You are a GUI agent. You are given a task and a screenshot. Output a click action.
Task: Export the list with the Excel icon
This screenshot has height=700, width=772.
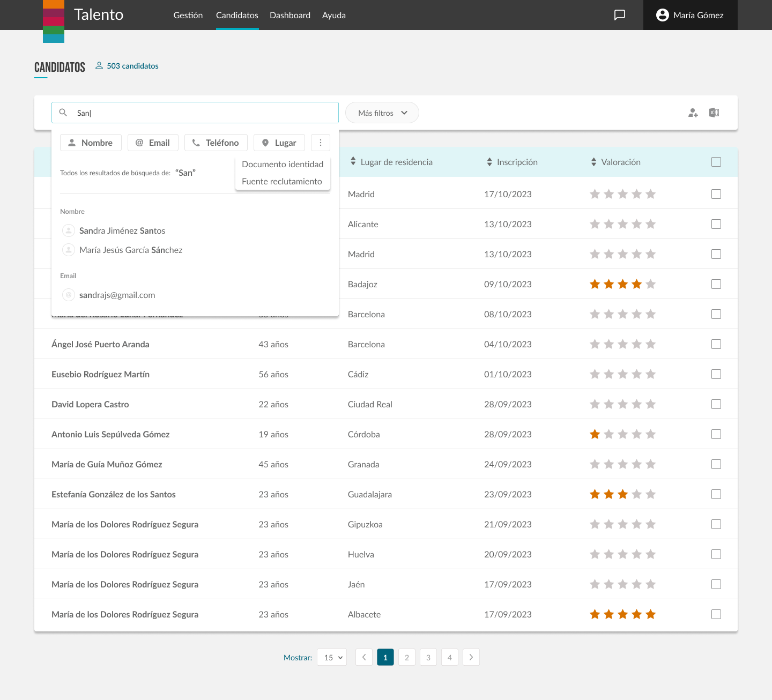click(714, 113)
